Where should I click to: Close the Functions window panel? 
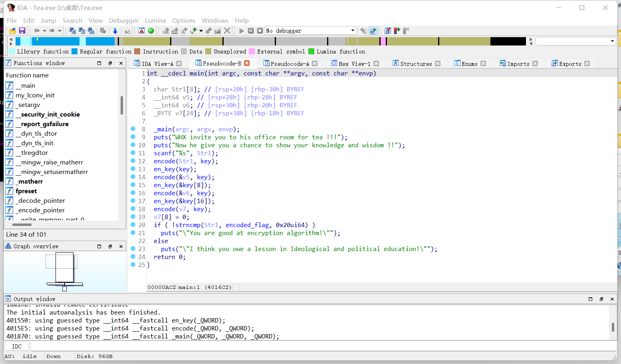click(121, 63)
